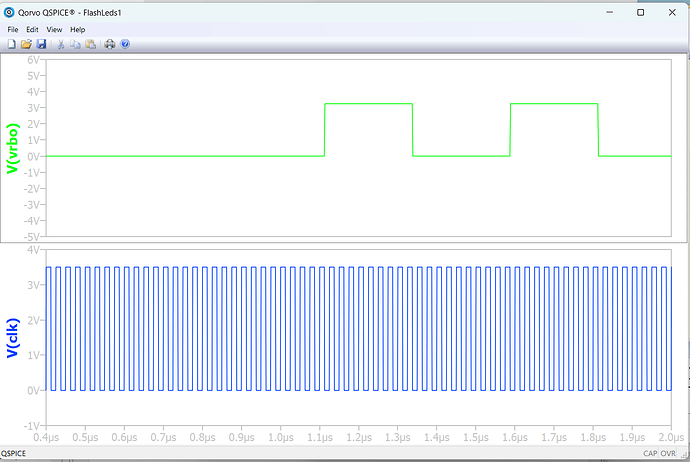Image resolution: width=690 pixels, height=462 pixels.
Task: Select the V(clk) trace label
Action: [x=12, y=338]
